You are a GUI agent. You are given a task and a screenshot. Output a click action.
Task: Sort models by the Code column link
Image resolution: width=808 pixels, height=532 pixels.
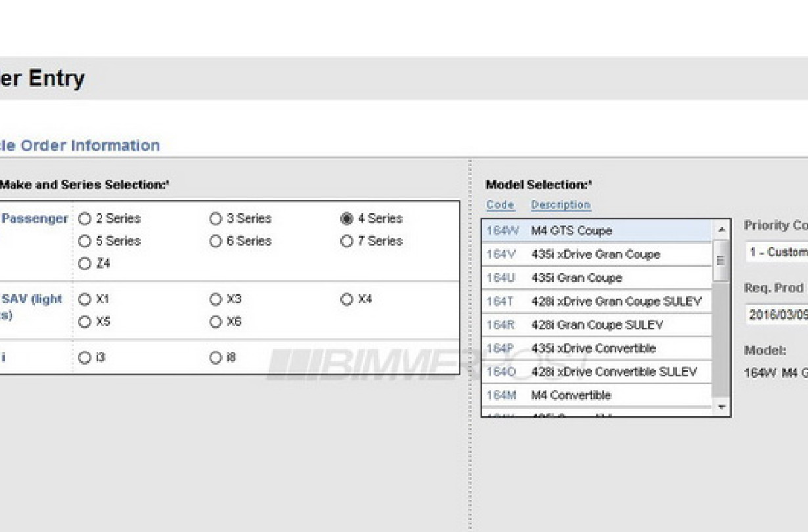point(501,205)
